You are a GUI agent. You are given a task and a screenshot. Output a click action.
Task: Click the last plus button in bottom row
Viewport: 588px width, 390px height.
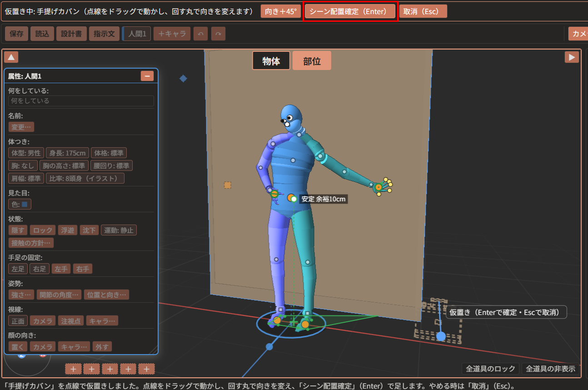[146, 369]
